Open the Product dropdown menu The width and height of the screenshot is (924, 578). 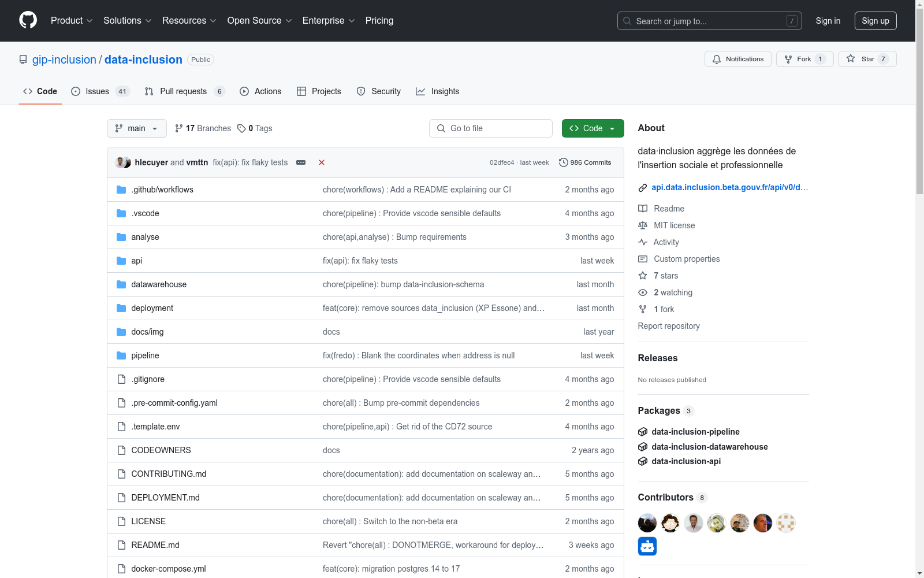click(x=72, y=21)
